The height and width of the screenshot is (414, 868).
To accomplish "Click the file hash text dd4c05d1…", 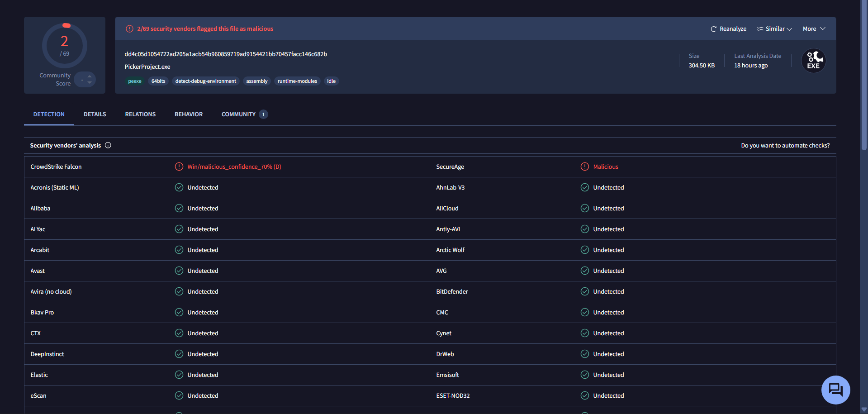I will click(226, 54).
